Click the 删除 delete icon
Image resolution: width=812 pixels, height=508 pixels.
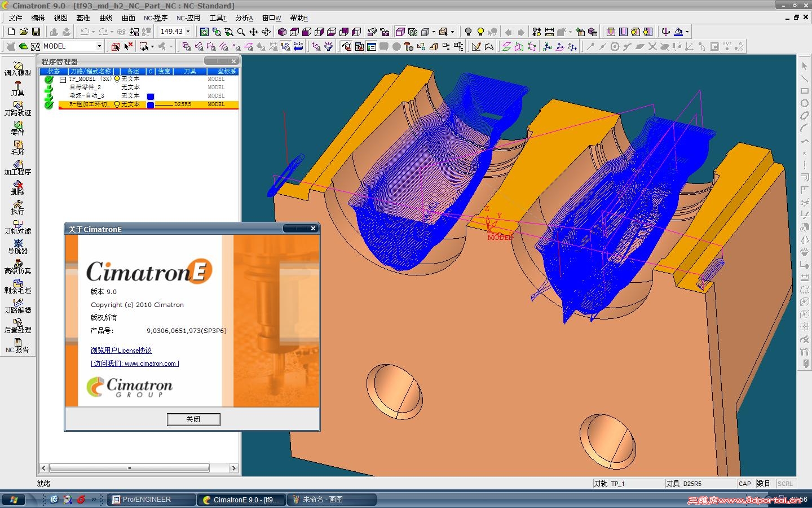coord(17,187)
